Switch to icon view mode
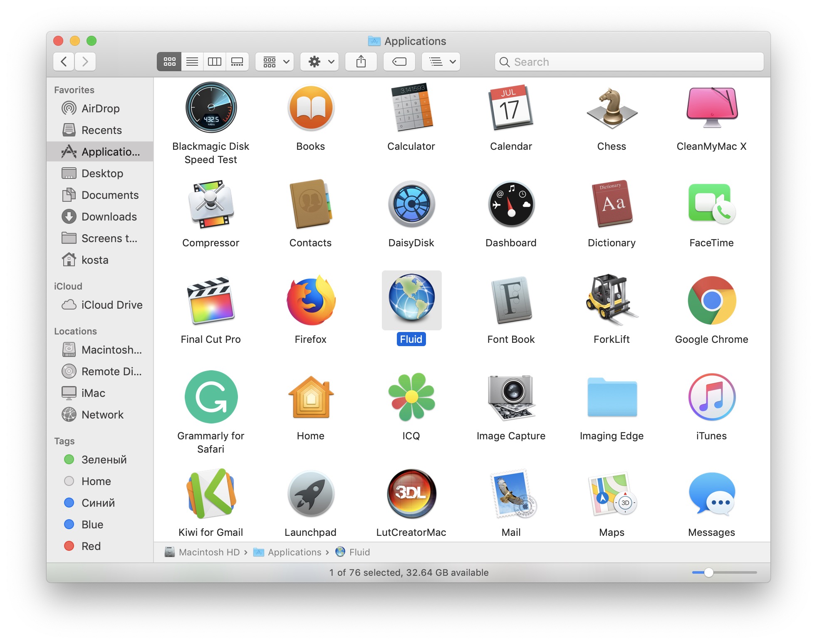817x644 pixels. click(x=169, y=62)
